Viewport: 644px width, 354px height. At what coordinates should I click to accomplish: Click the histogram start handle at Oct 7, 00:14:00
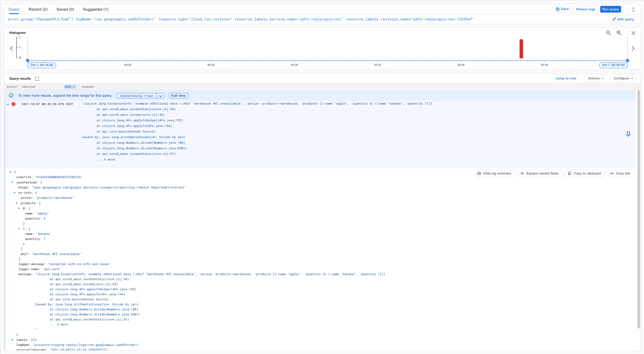click(x=28, y=60)
